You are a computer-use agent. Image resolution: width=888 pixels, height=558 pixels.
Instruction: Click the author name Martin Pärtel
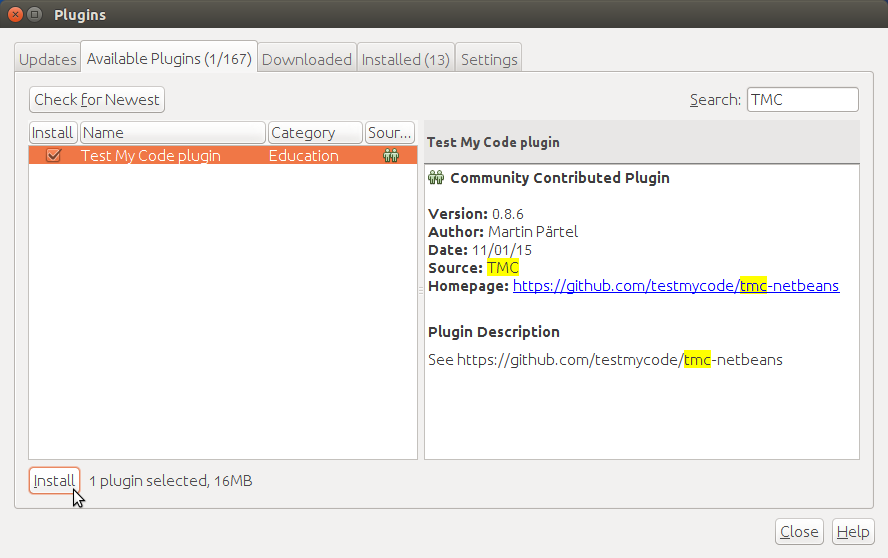pos(533,232)
